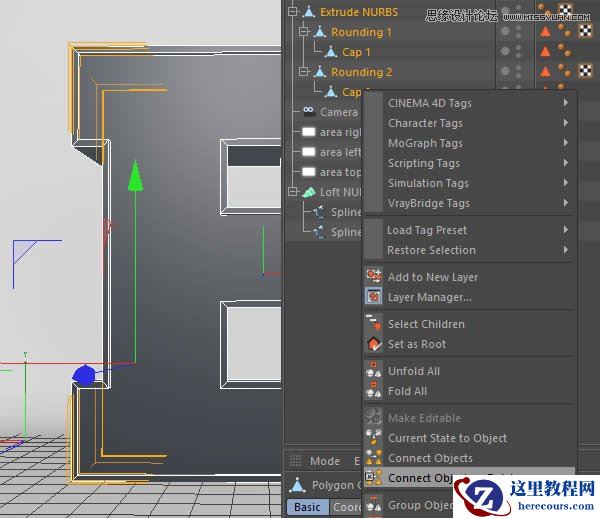Toggle layer dot for Extrude NURBS
Screen dimensions: 600x518
click(505, 11)
